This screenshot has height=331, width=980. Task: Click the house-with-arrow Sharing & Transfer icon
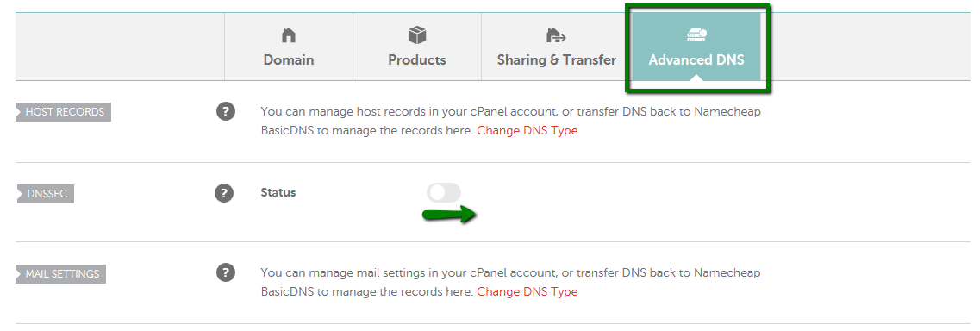(556, 35)
